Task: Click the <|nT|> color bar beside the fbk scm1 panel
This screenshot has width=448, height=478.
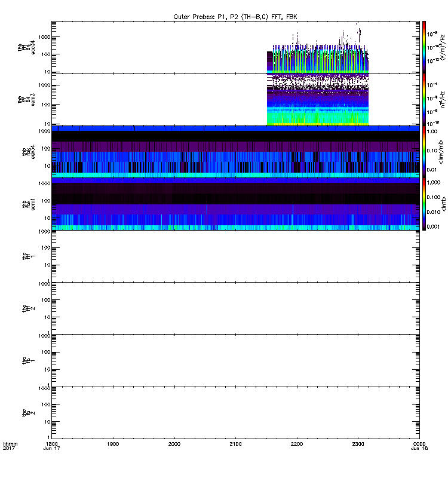Action: 424,204
